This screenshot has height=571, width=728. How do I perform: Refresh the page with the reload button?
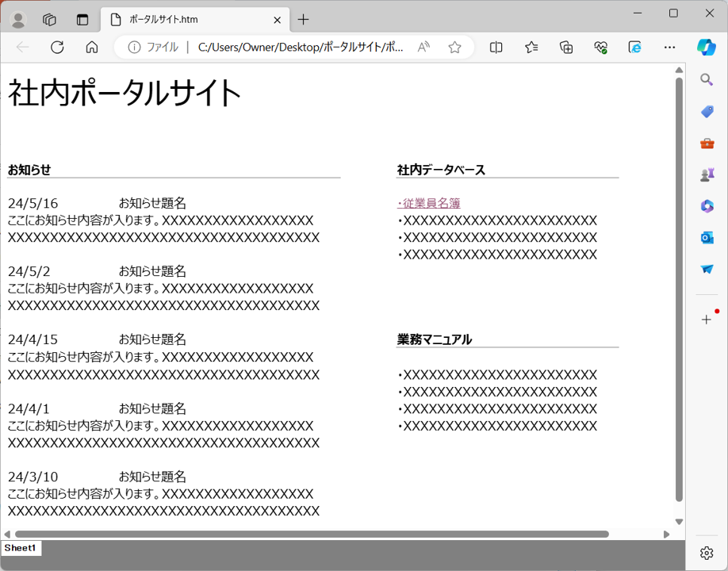coord(57,48)
